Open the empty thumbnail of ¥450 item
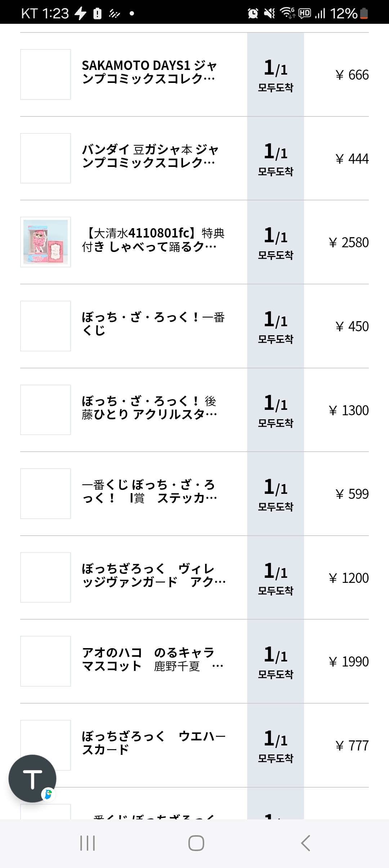Viewport: 389px width, 868px height. pyautogui.click(x=45, y=326)
